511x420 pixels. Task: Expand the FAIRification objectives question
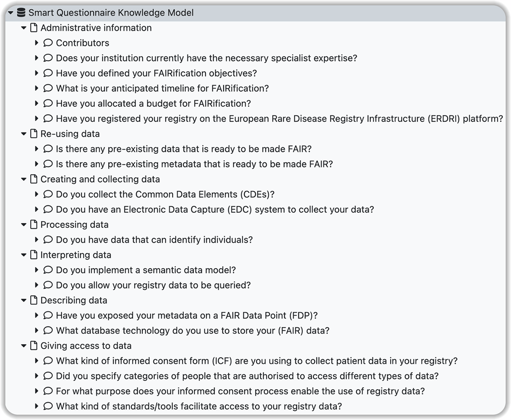[x=37, y=73]
